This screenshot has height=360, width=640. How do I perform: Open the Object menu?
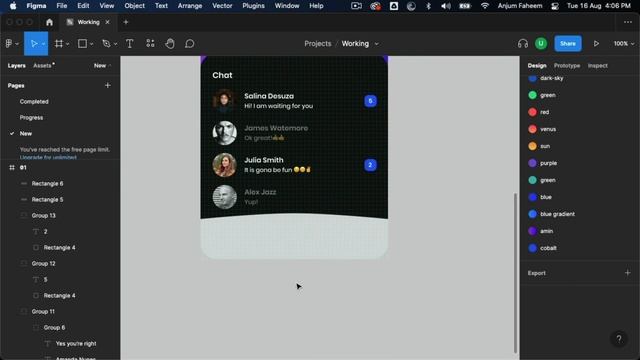[x=134, y=6]
